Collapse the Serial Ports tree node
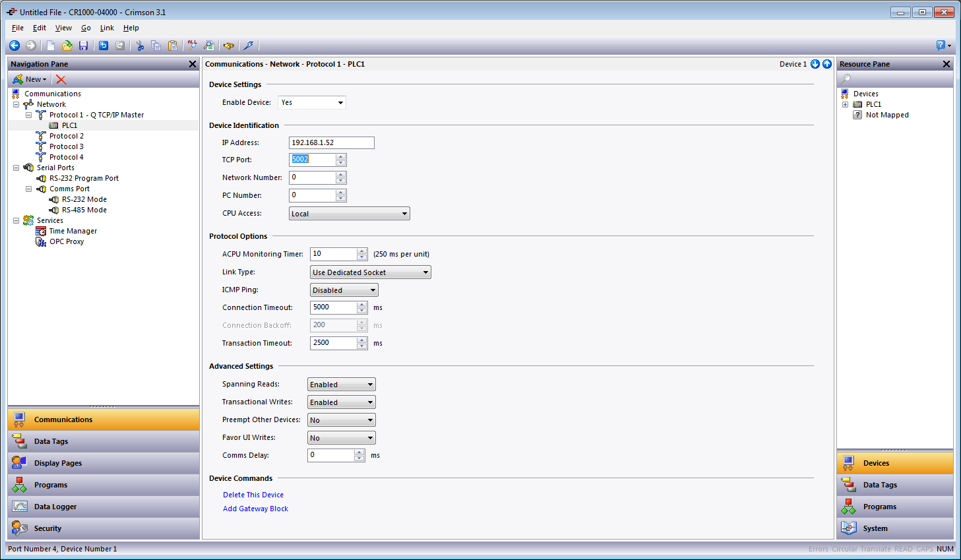Image resolution: width=961 pixels, height=560 pixels. click(x=16, y=168)
